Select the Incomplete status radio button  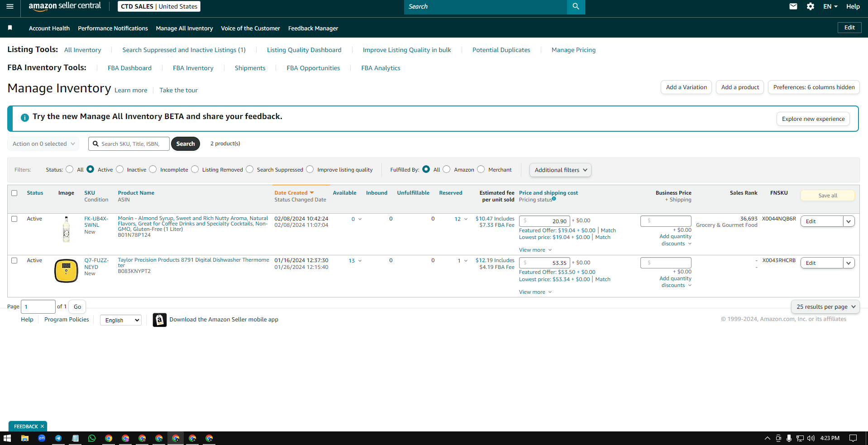(x=153, y=169)
